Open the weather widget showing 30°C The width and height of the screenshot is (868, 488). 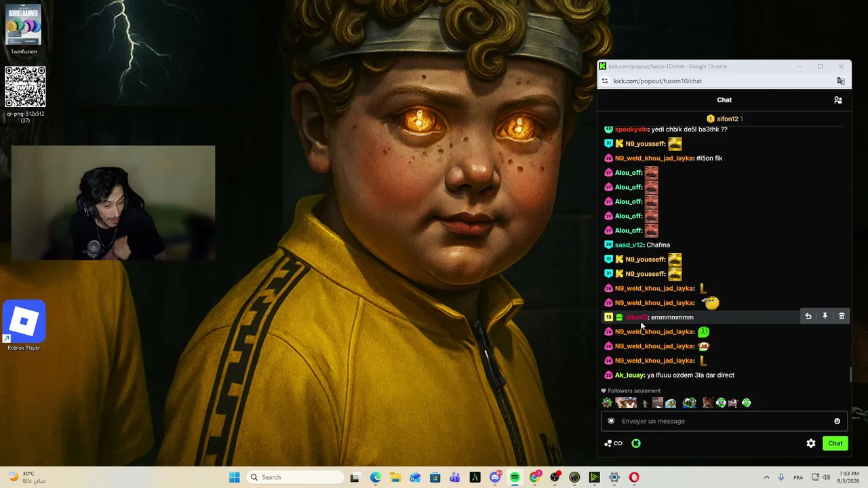coord(26,477)
